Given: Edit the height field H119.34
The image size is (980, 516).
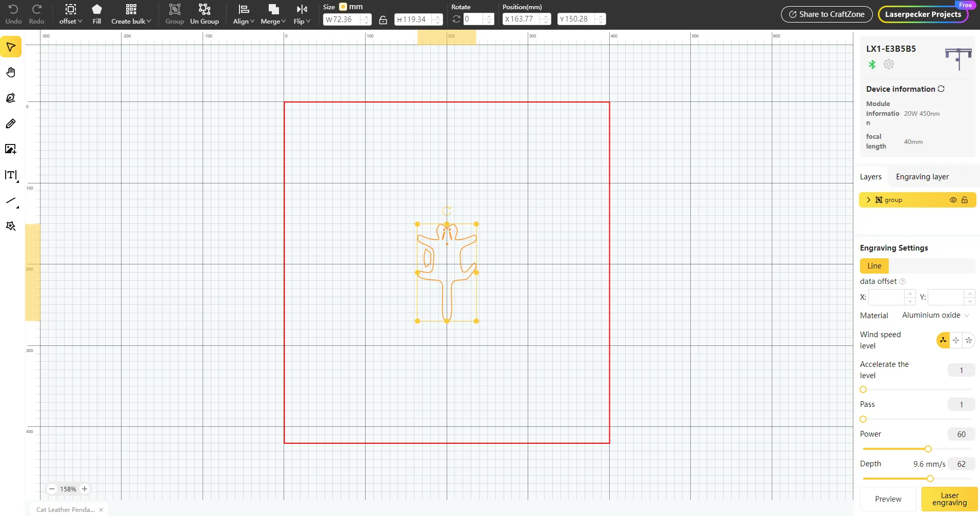Looking at the screenshot, I should point(418,19).
